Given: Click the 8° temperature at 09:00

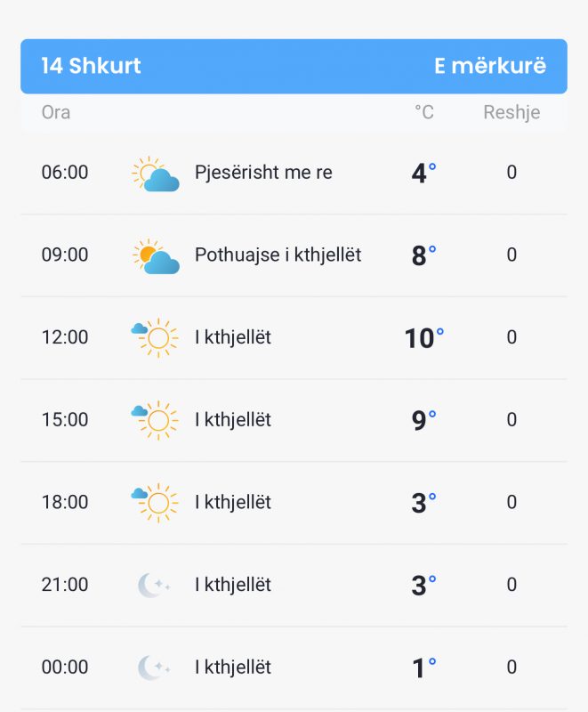Looking at the screenshot, I should [x=423, y=255].
